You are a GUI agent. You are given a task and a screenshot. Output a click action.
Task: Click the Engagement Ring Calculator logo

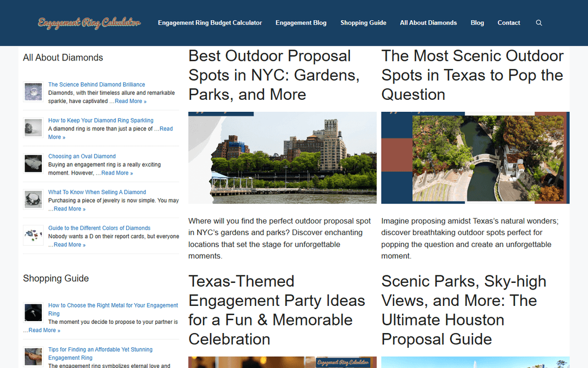point(89,23)
